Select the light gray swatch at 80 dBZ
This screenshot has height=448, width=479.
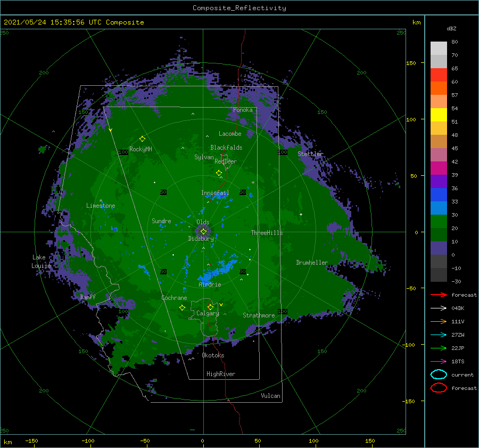click(439, 48)
